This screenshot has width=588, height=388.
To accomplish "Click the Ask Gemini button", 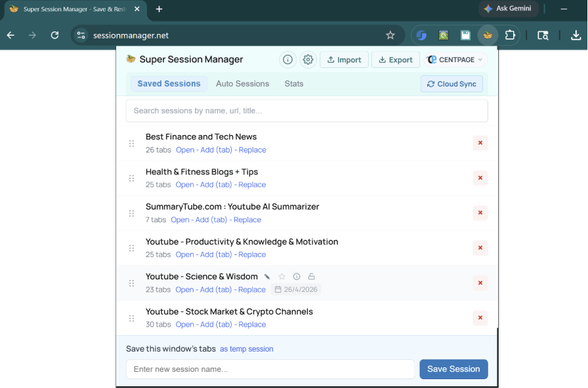I will (508, 9).
